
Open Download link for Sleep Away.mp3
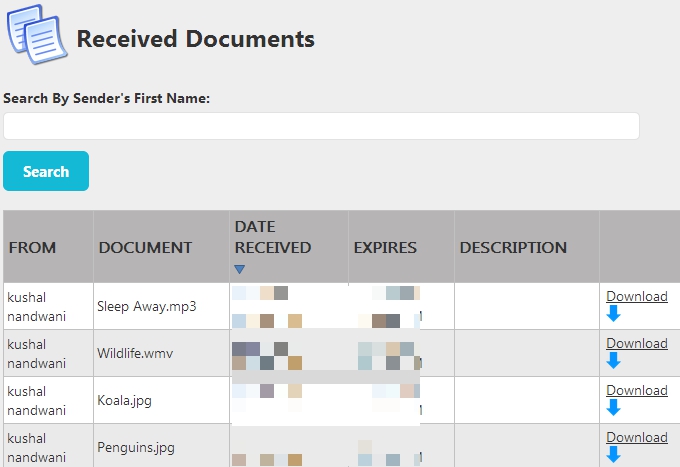pos(637,296)
